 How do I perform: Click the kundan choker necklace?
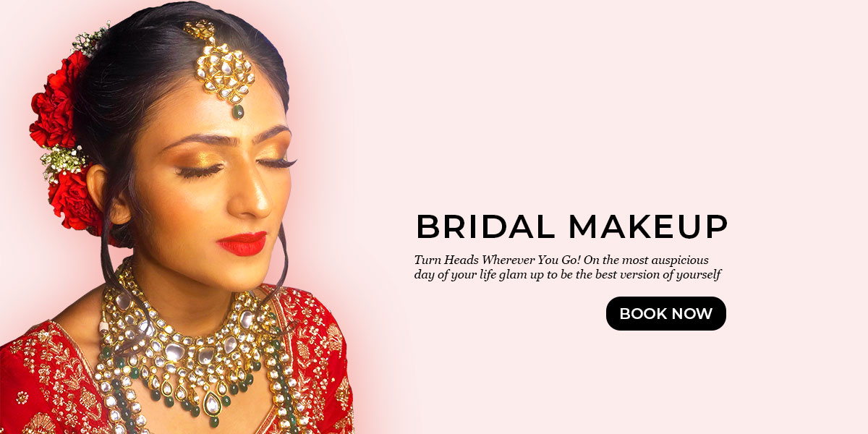pos(195,340)
